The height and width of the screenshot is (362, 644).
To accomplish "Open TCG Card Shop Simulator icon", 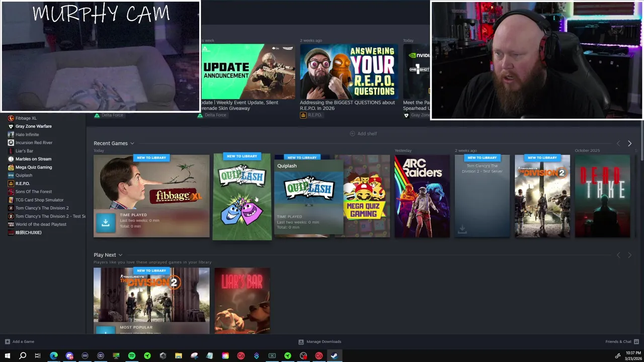I will point(11,200).
